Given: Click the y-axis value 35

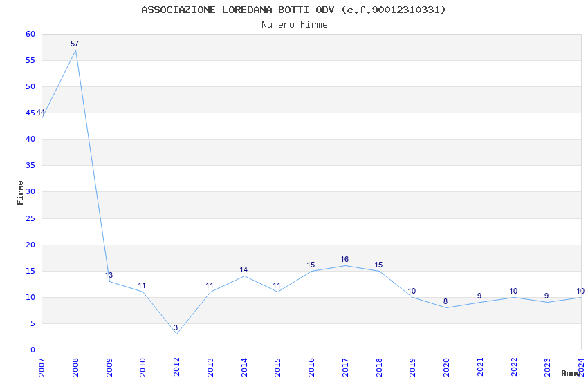Looking at the screenshot, I should [x=30, y=165].
